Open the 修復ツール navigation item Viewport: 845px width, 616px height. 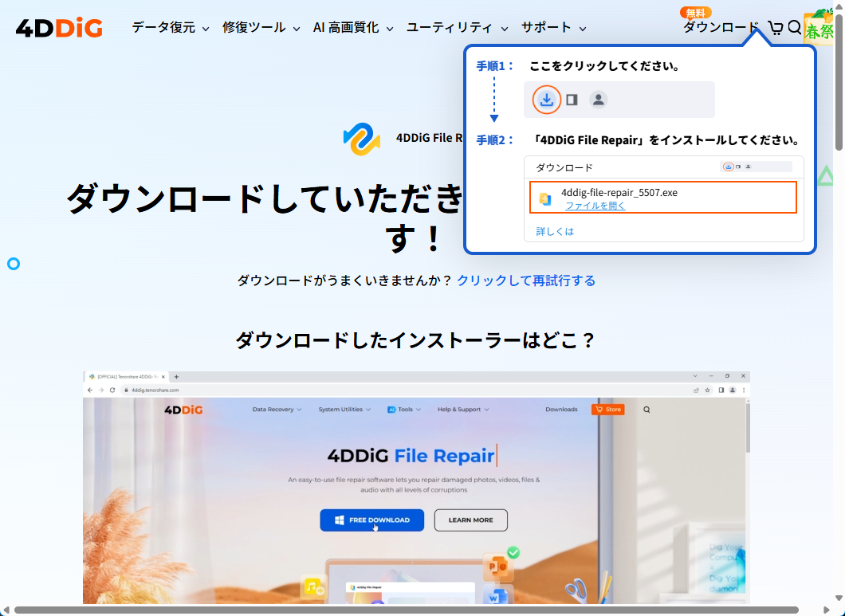pos(253,27)
